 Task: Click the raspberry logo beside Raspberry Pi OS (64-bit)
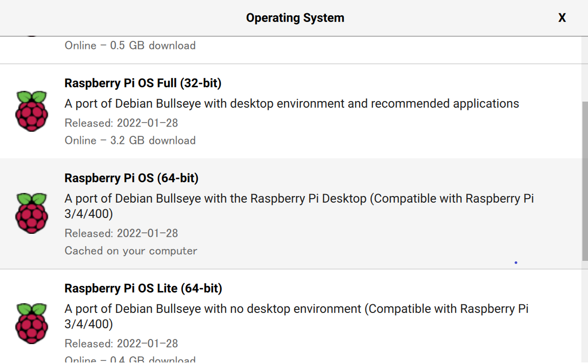point(32,213)
